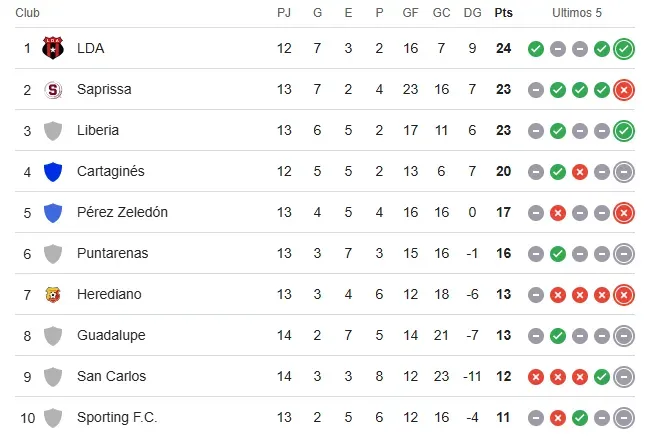Open the Guadalupe team link

point(111,335)
